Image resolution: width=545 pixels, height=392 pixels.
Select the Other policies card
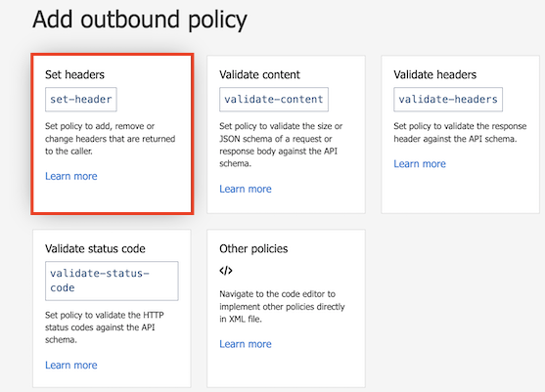[286, 308]
